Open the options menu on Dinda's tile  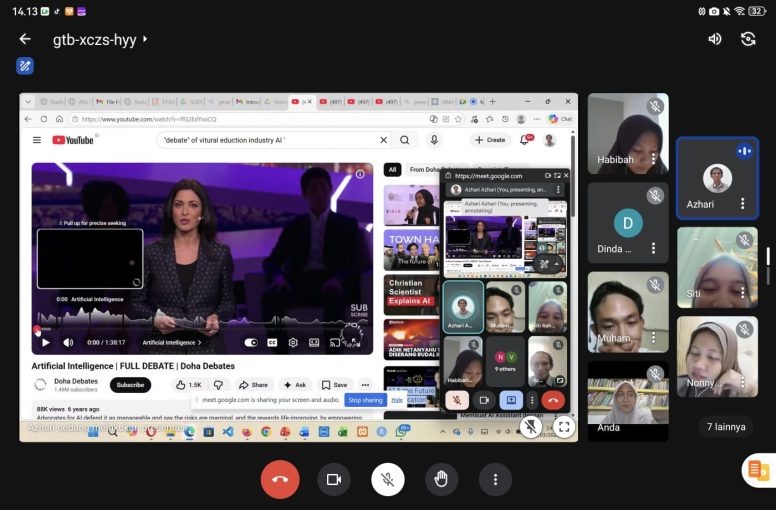(x=654, y=248)
